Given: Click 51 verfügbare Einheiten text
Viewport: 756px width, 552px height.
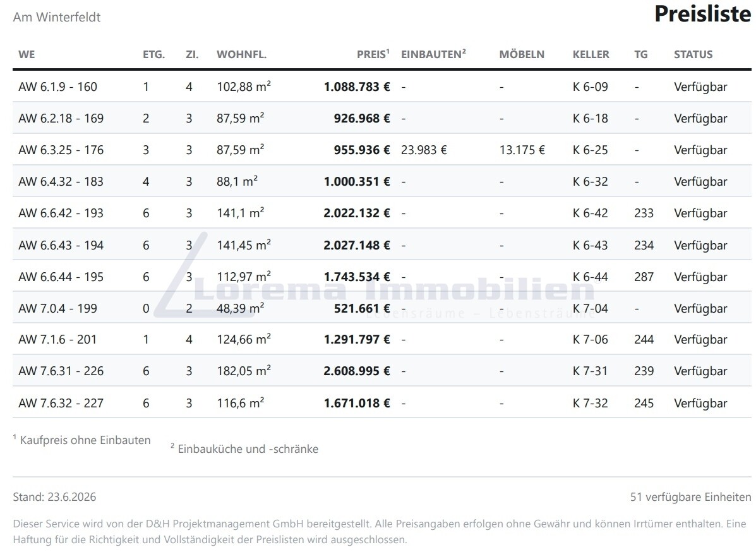Looking at the screenshot, I should point(690,497).
